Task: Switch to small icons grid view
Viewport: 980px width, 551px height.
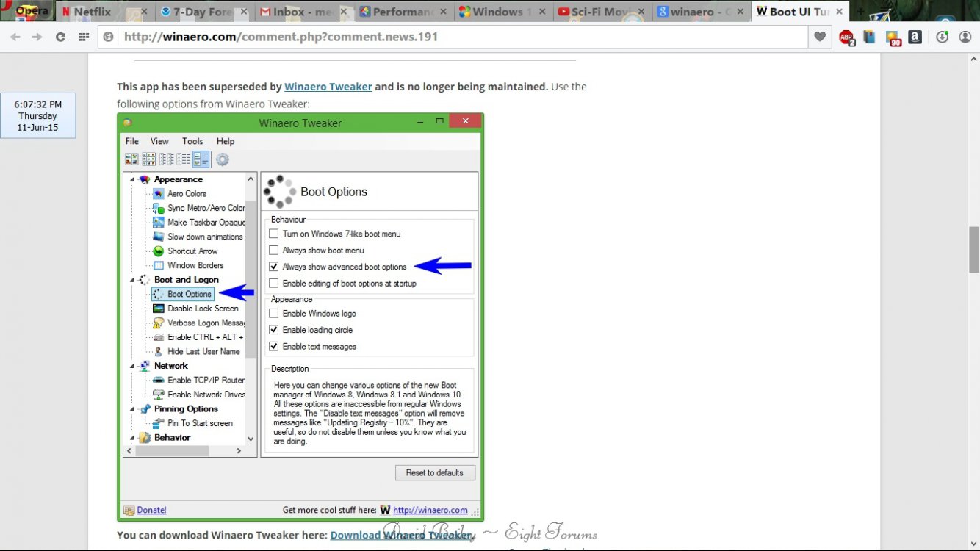Action: pyautogui.click(x=149, y=159)
